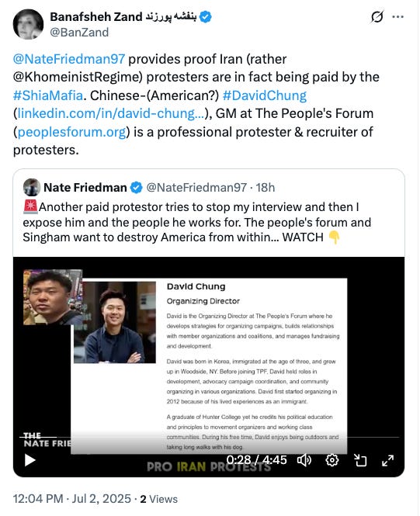Viewport: 420px width, 516px height.
Task: Expand video to fullscreen
Action: [x=387, y=460]
